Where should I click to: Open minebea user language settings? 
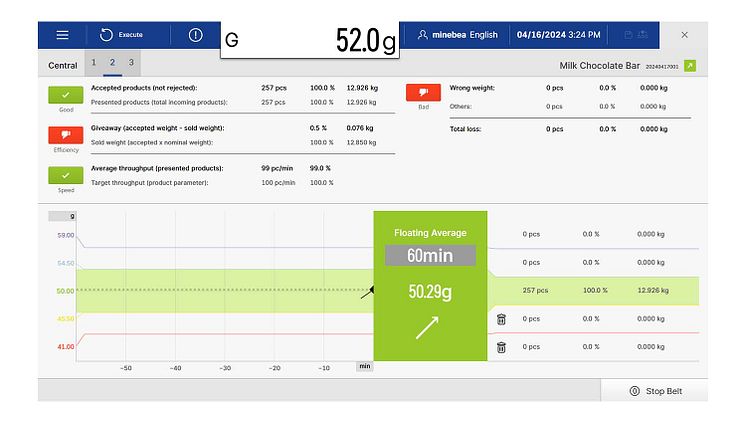tap(457, 35)
